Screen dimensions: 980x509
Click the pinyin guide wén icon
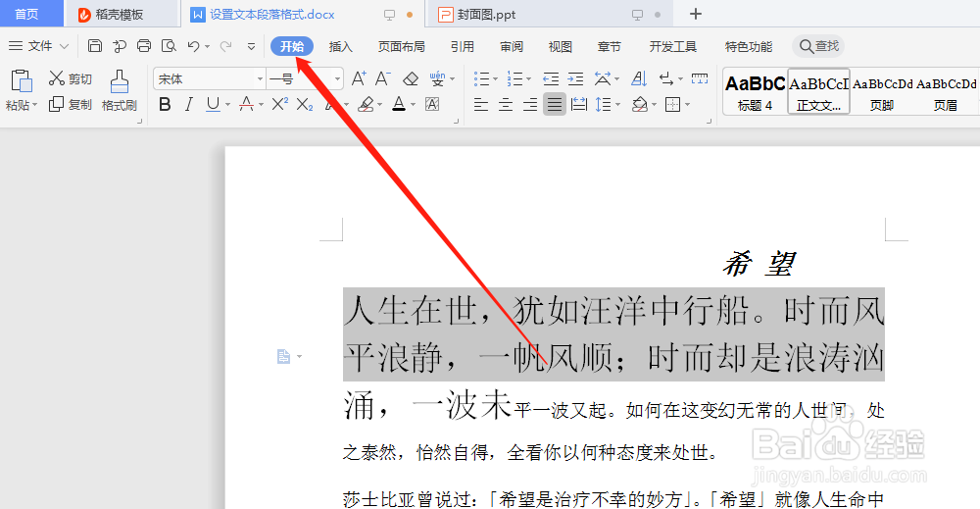pos(437,78)
